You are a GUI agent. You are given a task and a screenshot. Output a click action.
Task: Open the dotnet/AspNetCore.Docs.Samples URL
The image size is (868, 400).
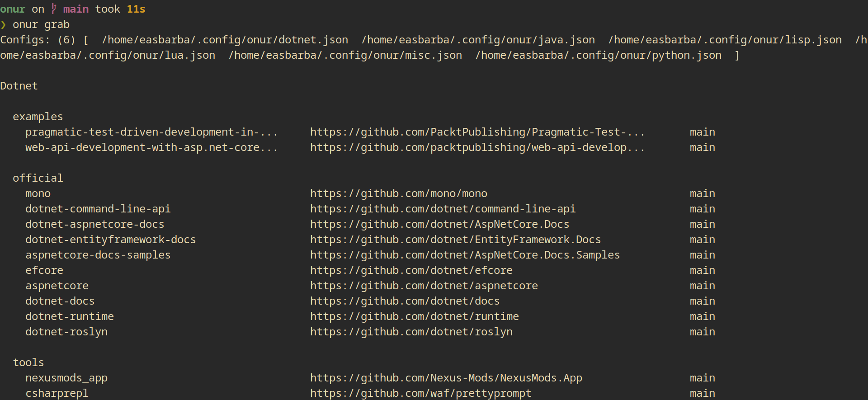[465, 255]
